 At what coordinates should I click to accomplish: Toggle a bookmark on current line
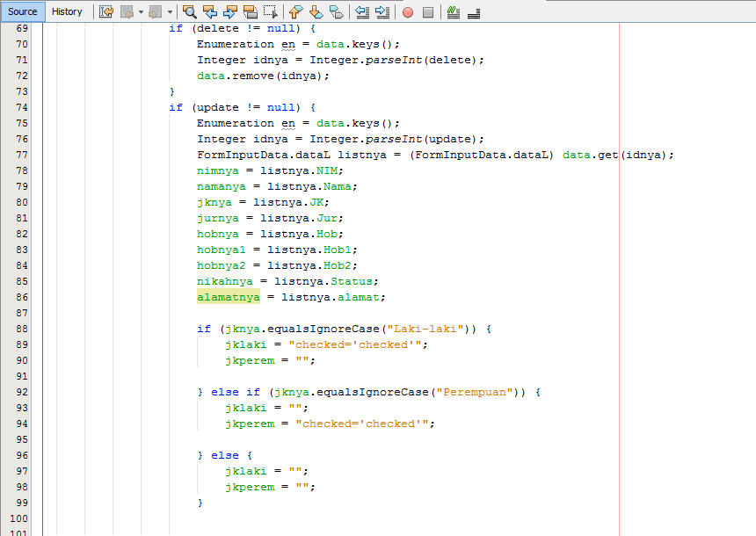(x=335, y=11)
